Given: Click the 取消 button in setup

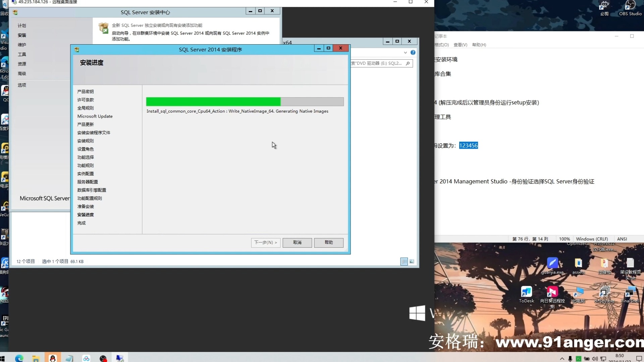Looking at the screenshot, I should click(297, 242).
